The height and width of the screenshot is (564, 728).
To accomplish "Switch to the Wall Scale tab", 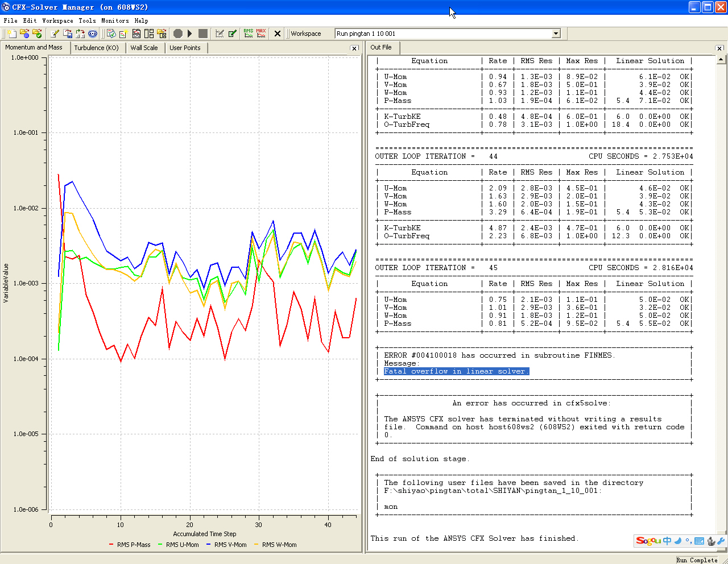I will (144, 48).
